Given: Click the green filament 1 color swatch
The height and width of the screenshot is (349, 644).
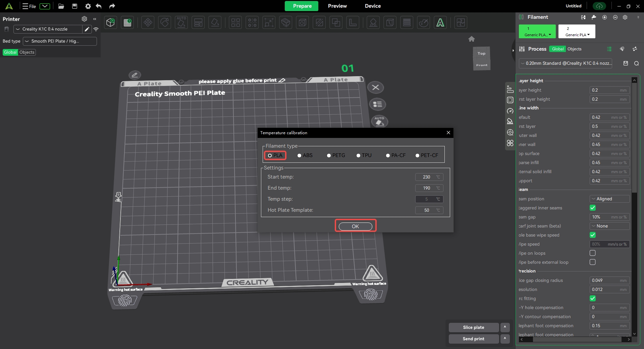Looking at the screenshot, I should point(537,32).
